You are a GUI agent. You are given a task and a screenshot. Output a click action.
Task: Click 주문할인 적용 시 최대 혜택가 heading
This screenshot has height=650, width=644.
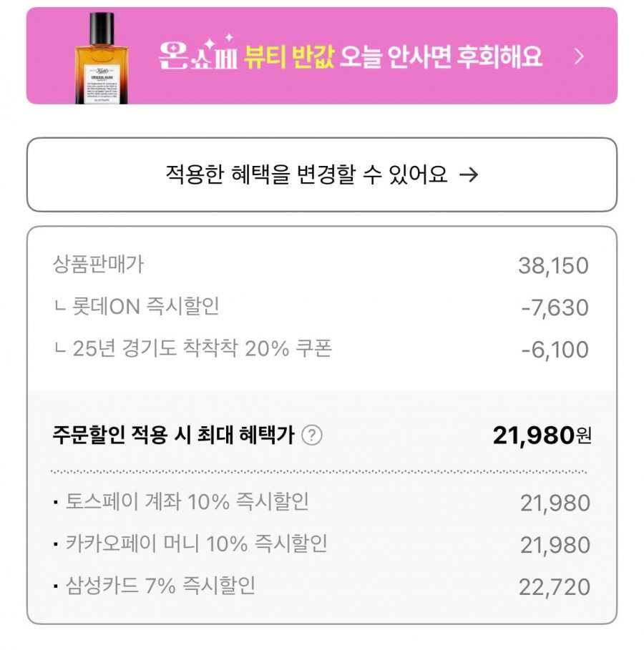[x=173, y=435]
